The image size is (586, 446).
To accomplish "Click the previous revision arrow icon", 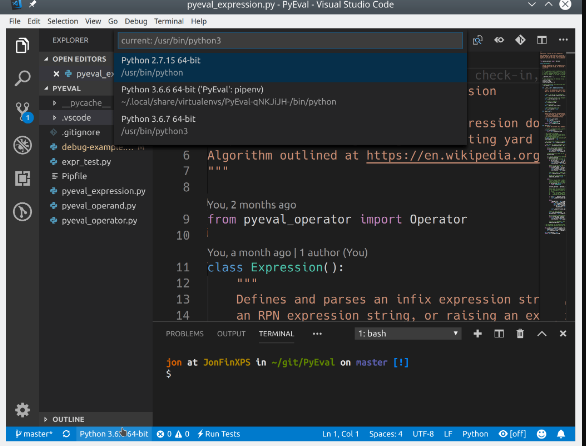I will 499,40.
